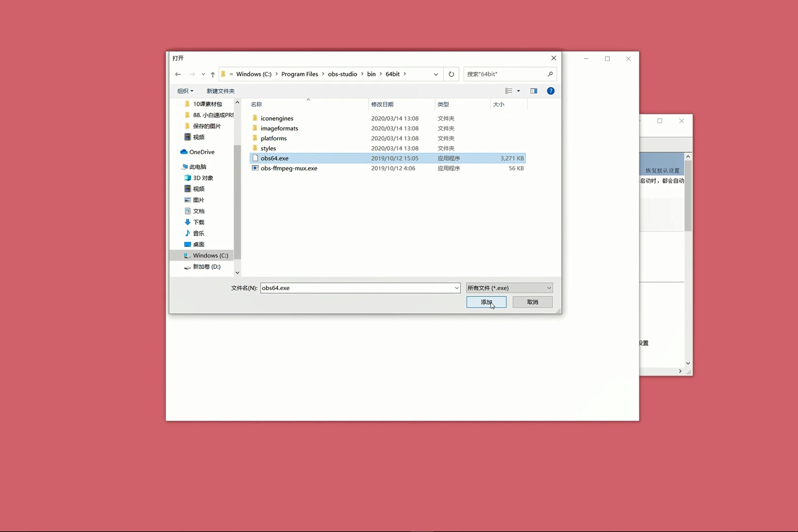798x532 pixels.
Task: Click the search magnifier icon
Action: (550, 74)
